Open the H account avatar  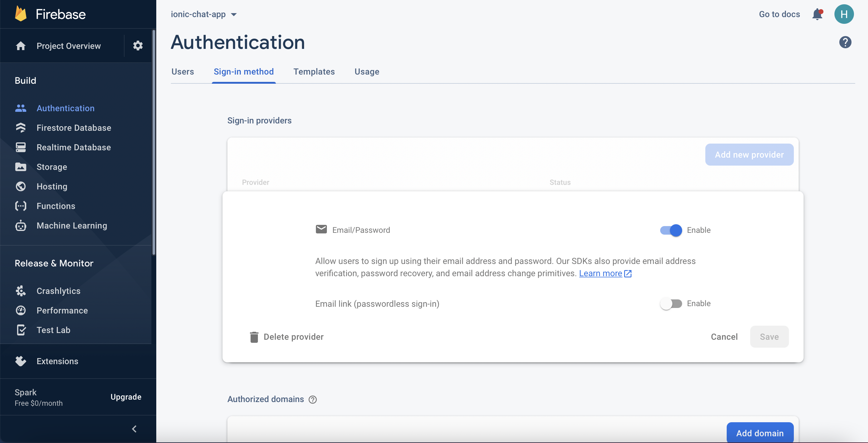click(844, 14)
